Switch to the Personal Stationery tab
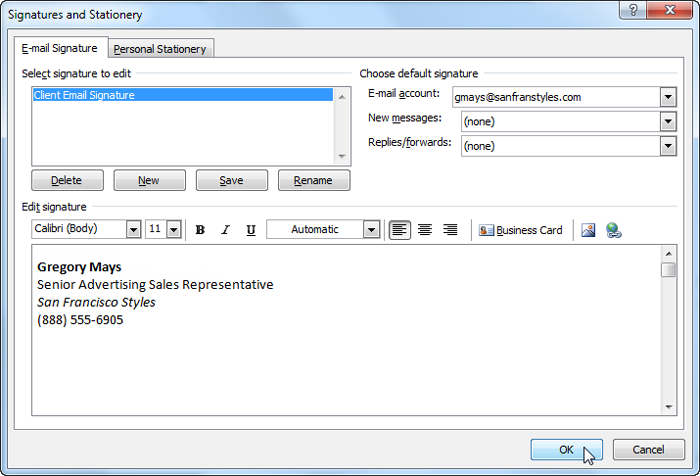The image size is (700, 476). [160, 49]
